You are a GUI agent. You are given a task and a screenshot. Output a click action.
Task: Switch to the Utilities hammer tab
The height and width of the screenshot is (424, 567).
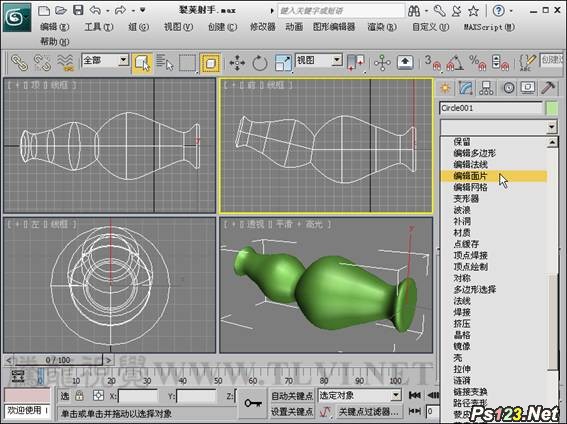tap(548, 88)
